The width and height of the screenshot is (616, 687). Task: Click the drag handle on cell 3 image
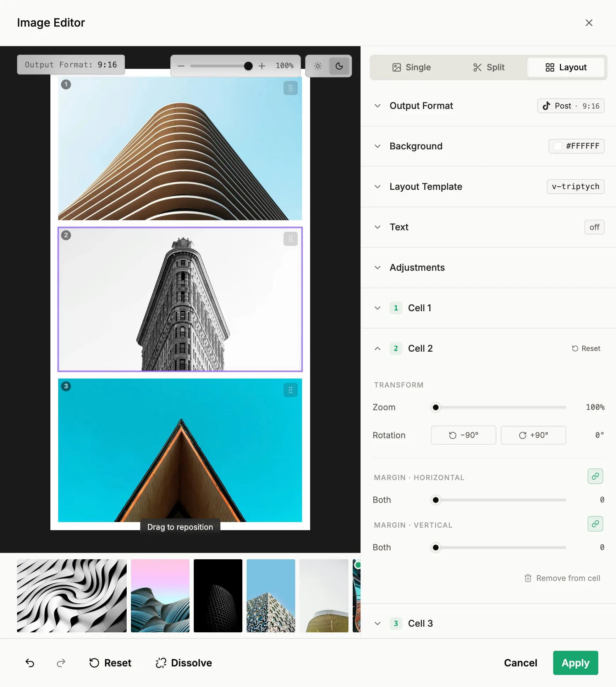click(291, 390)
